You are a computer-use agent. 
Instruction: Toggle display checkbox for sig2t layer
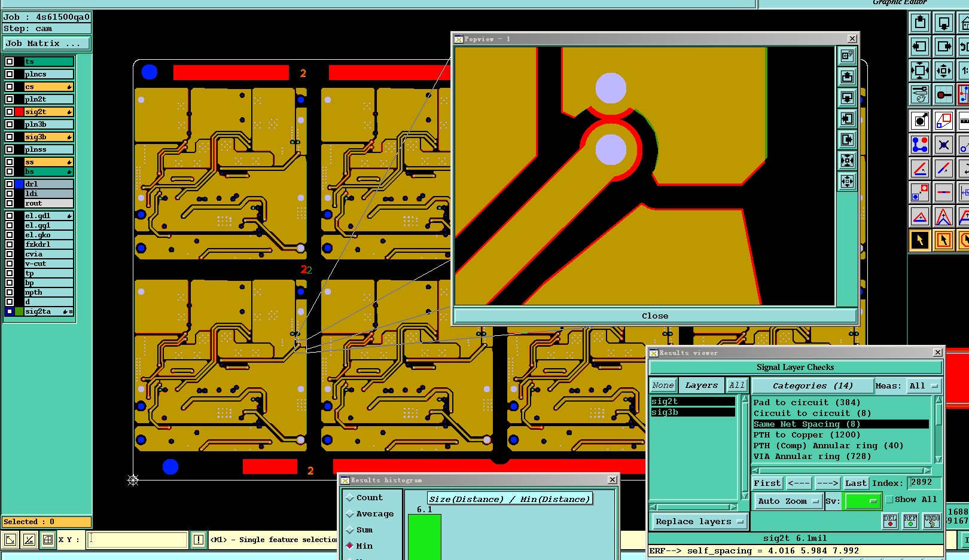coord(10,112)
